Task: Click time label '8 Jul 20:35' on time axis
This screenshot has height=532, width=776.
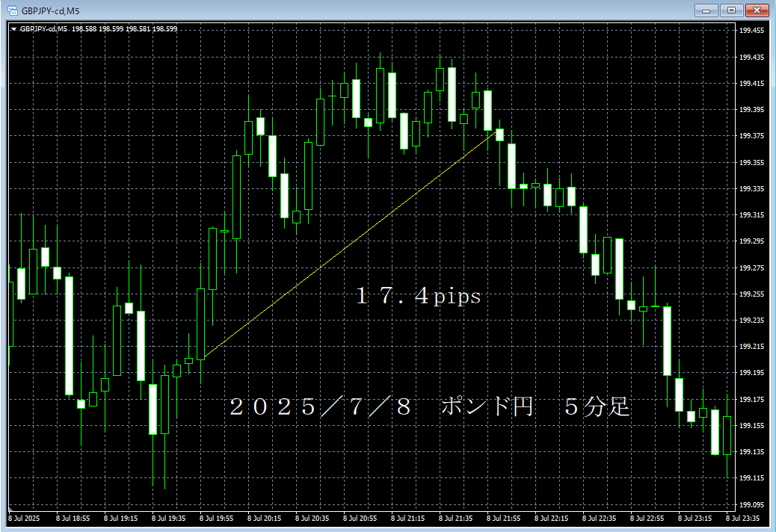Action: coord(312,519)
